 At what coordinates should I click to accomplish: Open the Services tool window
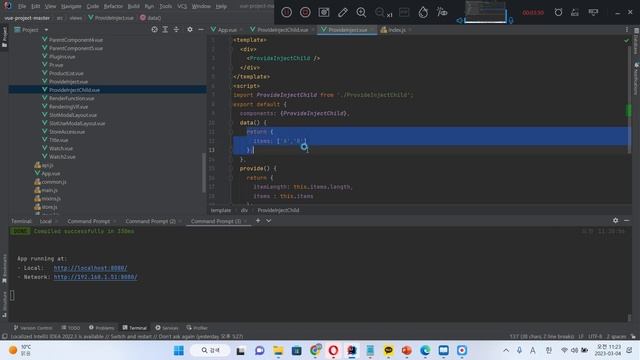[x=167, y=328]
